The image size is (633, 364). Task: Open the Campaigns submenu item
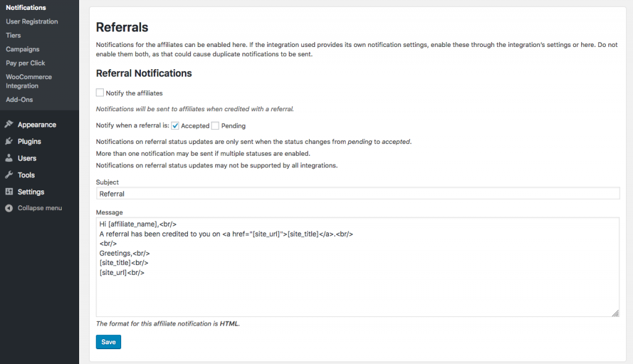coord(23,49)
